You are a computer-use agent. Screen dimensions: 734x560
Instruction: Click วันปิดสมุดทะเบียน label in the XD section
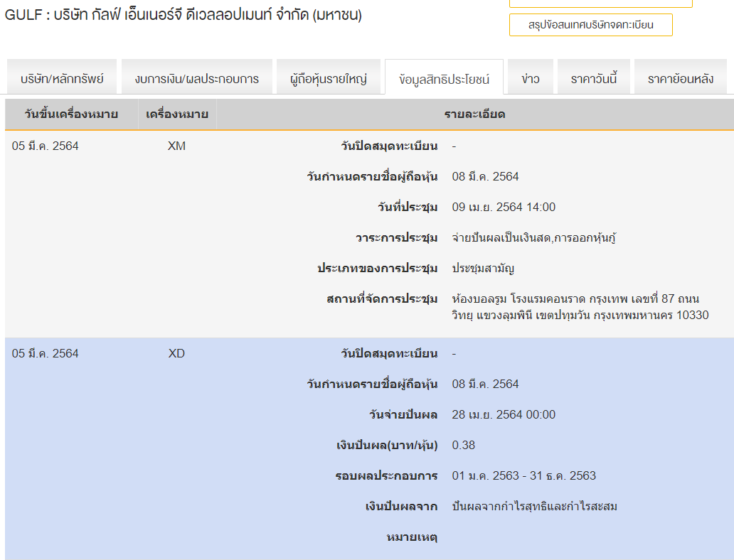click(390, 353)
